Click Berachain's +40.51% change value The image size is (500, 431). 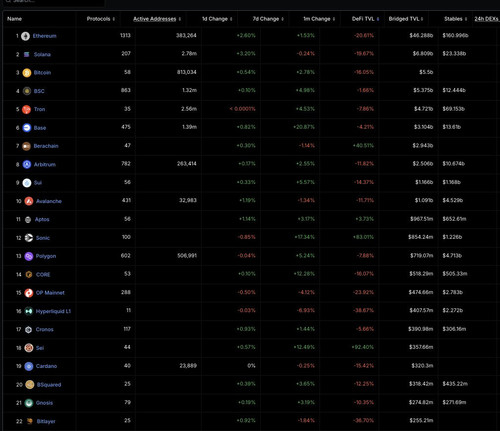[x=363, y=146]
